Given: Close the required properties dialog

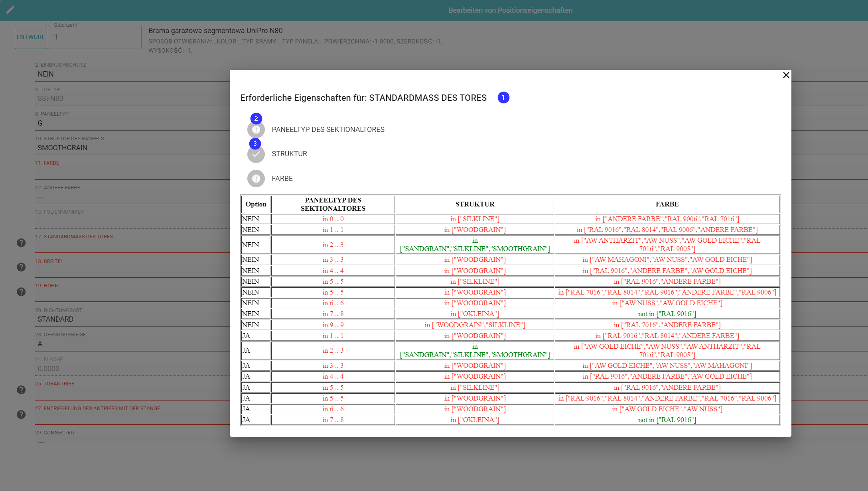Looking at the screenshot, I should click(786, 75).
